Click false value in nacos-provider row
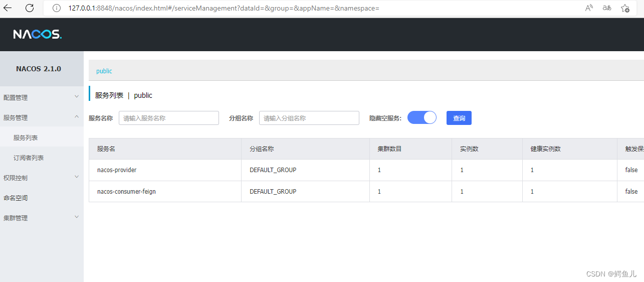 coord(631,170)
